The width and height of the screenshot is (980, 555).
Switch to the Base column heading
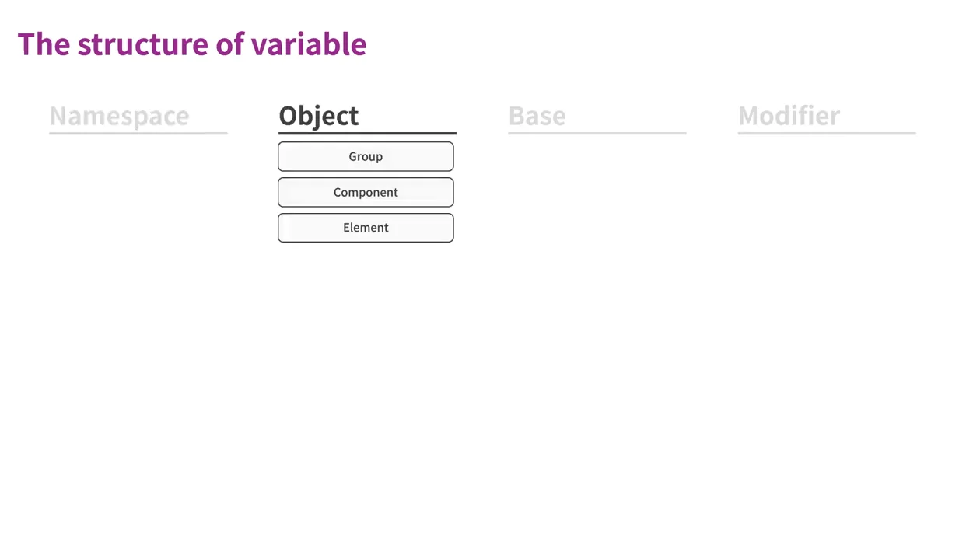tap(537, 116)
